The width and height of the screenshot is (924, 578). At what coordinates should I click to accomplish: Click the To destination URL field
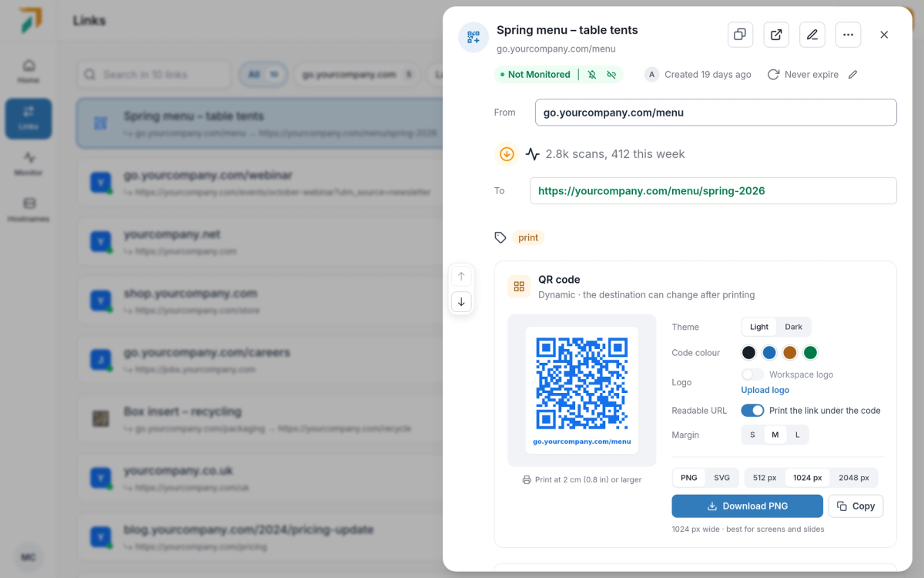coord(713,191)
